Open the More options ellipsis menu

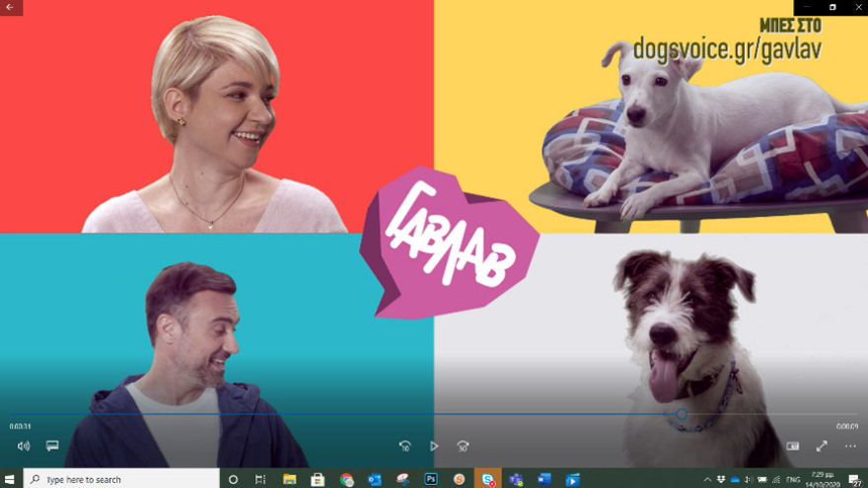click(x=850, y=446)
